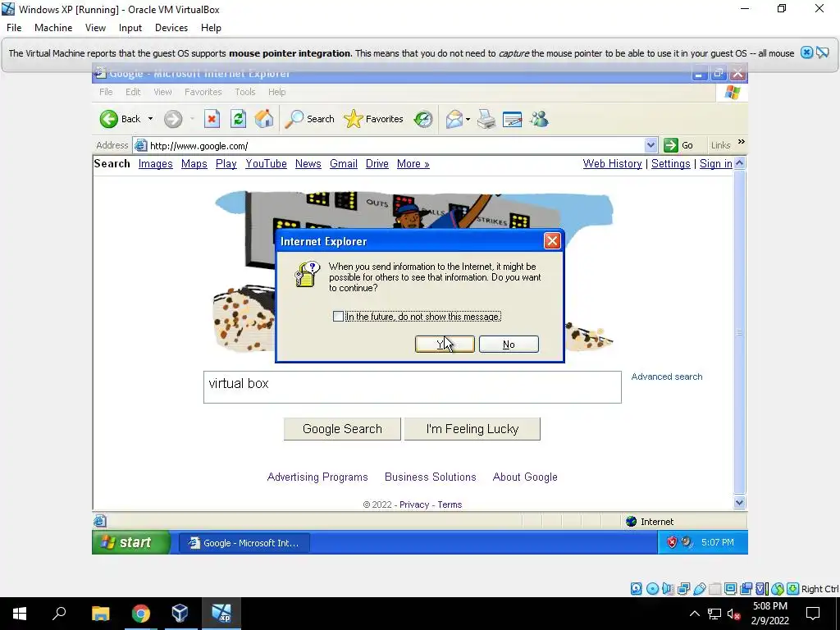Click the VirtualBox shared folders icon
This screenshot has width=840, height=630.
tap(714, 589)
